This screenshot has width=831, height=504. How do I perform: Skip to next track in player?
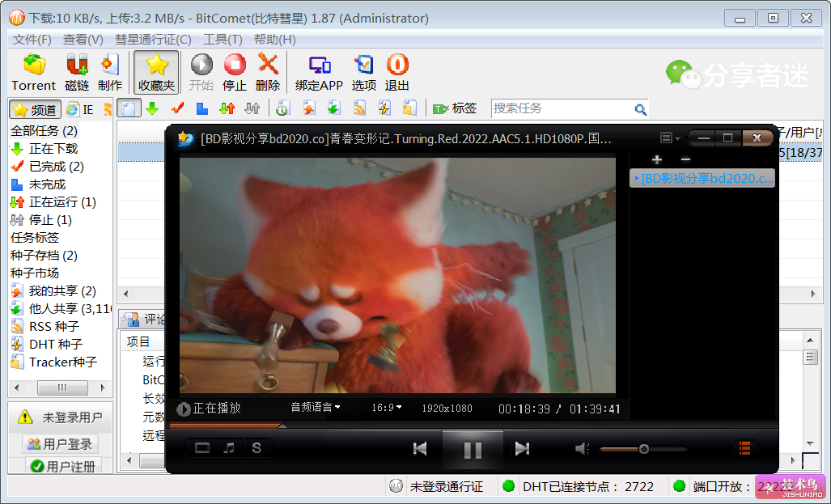click(522, 449)
